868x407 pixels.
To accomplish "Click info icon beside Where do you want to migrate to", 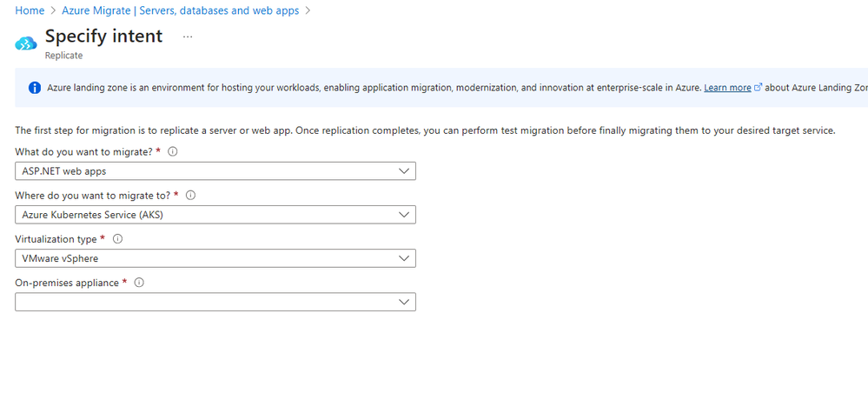I will [191, 195].
